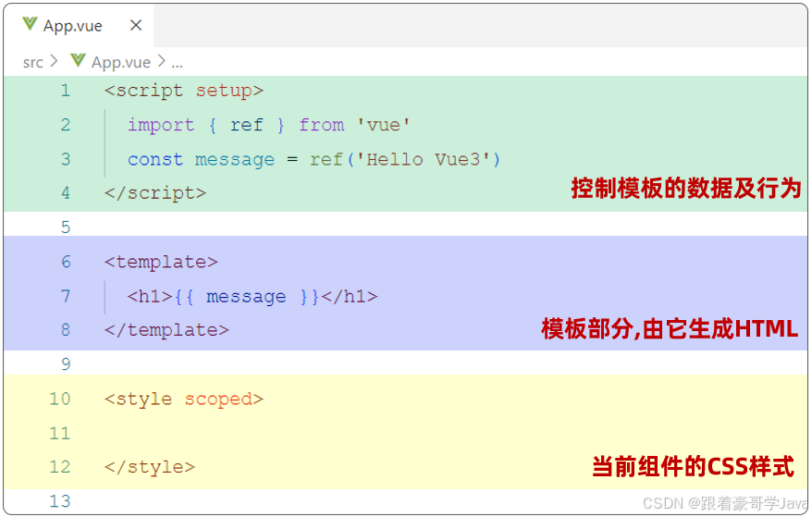This screenshot has width=812, height=517.
Task: Select the App.vue editor tab
Action: (x=79, y=25)
